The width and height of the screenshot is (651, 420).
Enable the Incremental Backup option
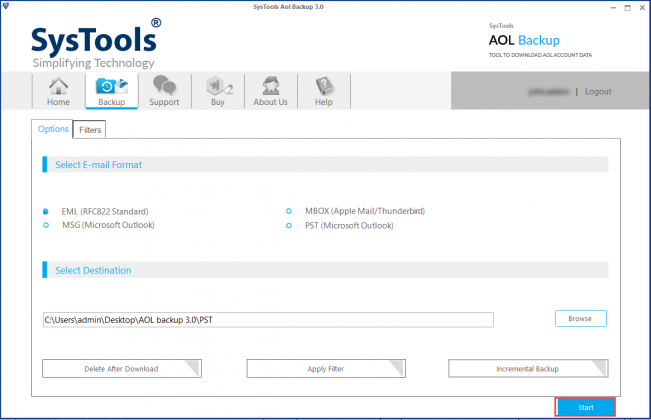point(528,369)
